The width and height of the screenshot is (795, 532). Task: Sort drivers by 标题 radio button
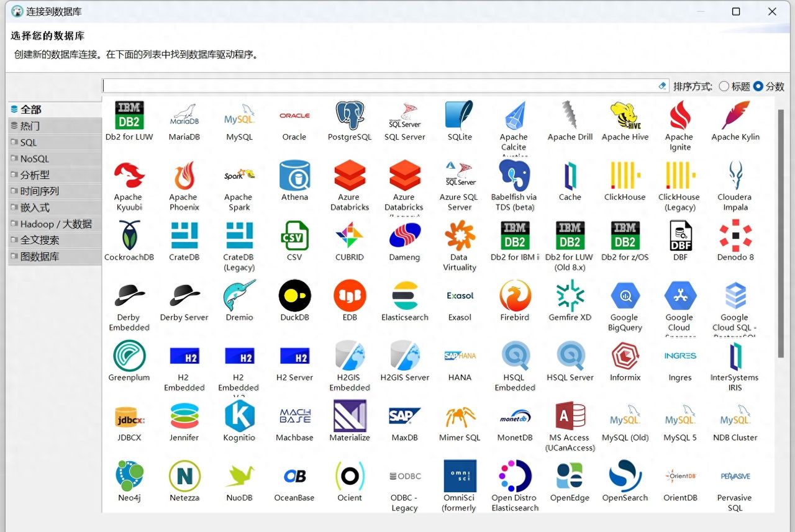click(x=724, y=87)
